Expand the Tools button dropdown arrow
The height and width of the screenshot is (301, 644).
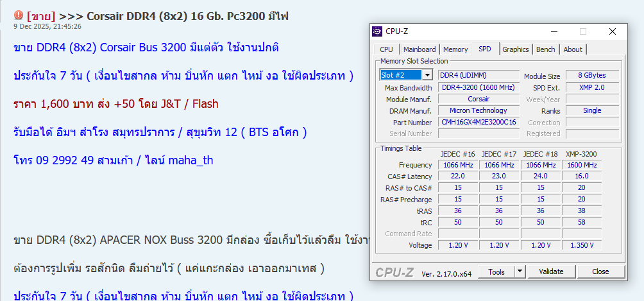[x=520, y=271]
